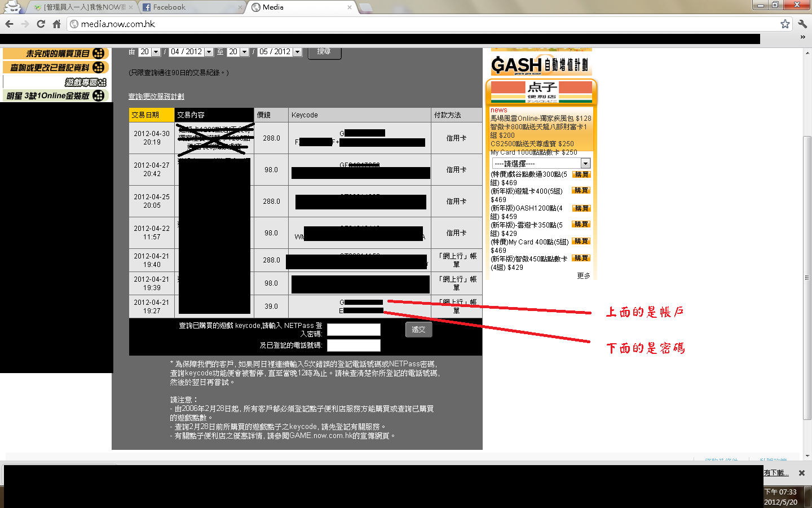Bookmark this page with the star icon
This screenshot has height=508, width=812.
pos(785,24)
